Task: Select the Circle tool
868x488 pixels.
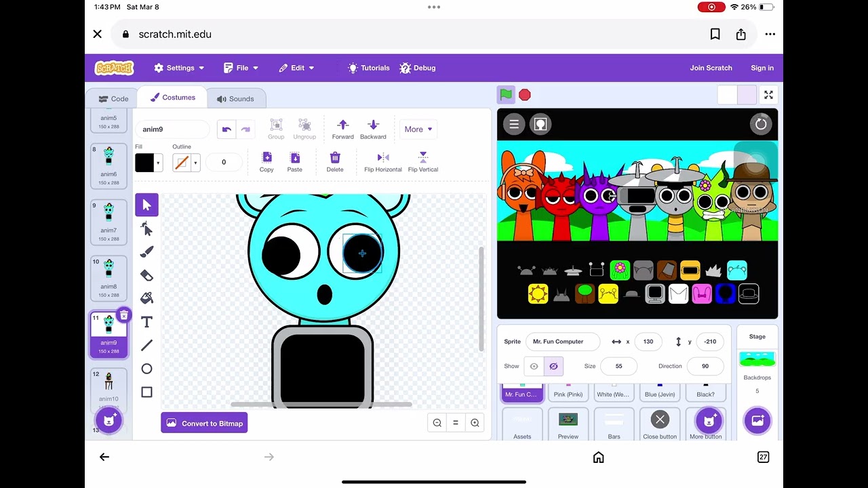Action: [146, 369]
